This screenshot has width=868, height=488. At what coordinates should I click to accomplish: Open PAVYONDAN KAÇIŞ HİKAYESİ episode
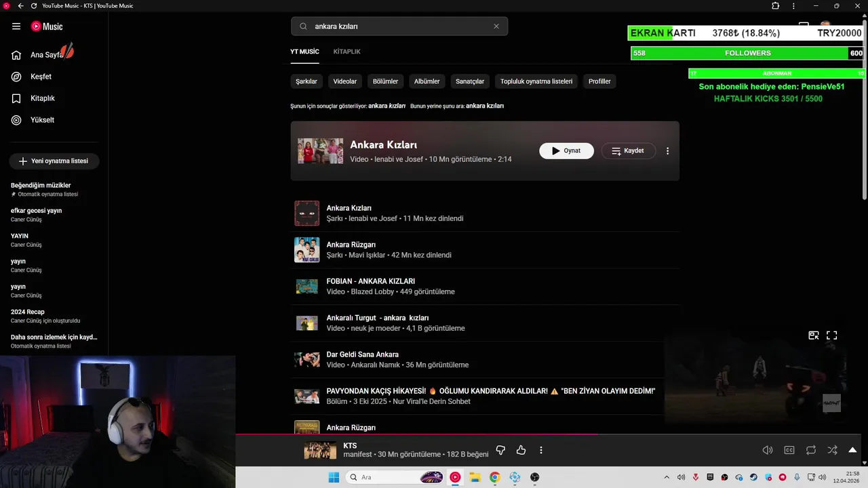tap(485, 396)
